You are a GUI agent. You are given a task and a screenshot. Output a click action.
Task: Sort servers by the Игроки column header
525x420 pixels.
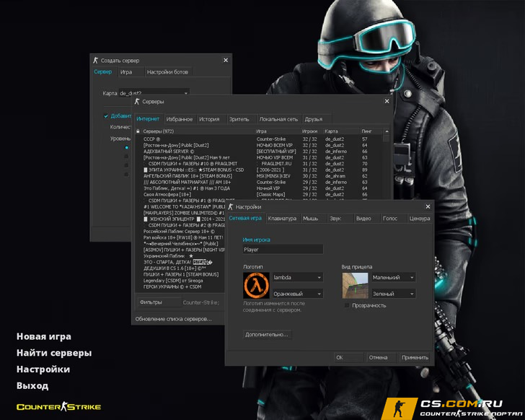pyautogui.click(x=311, y=131)
